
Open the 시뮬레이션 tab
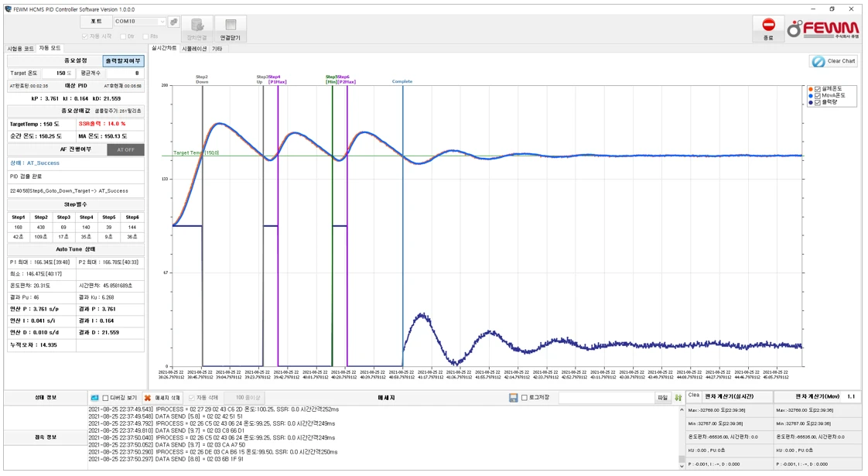(194, 49)
